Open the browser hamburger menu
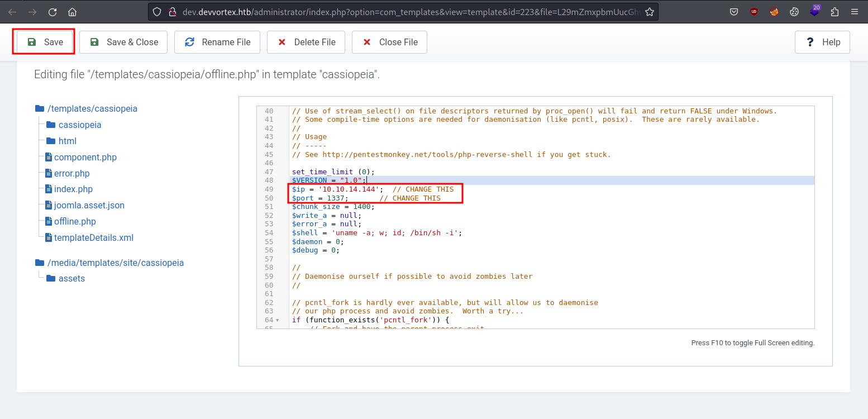 (855, 12)
